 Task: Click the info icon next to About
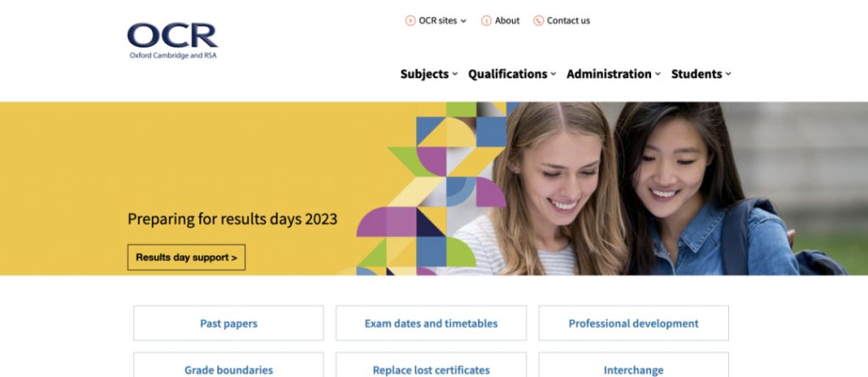click(486, 20)
